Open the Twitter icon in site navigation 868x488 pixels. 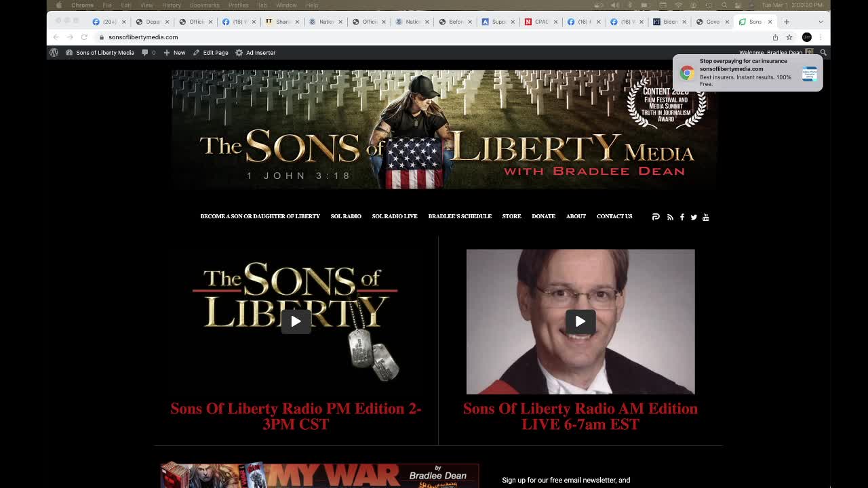tap(694, 217)
